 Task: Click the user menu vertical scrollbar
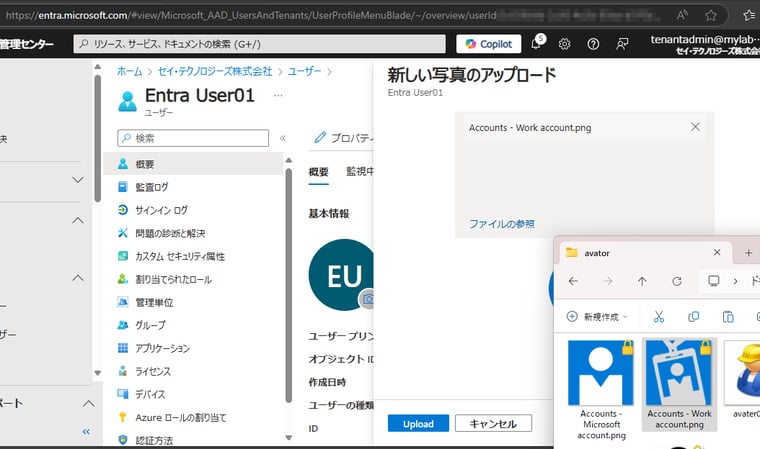click(x=289, y=286)
